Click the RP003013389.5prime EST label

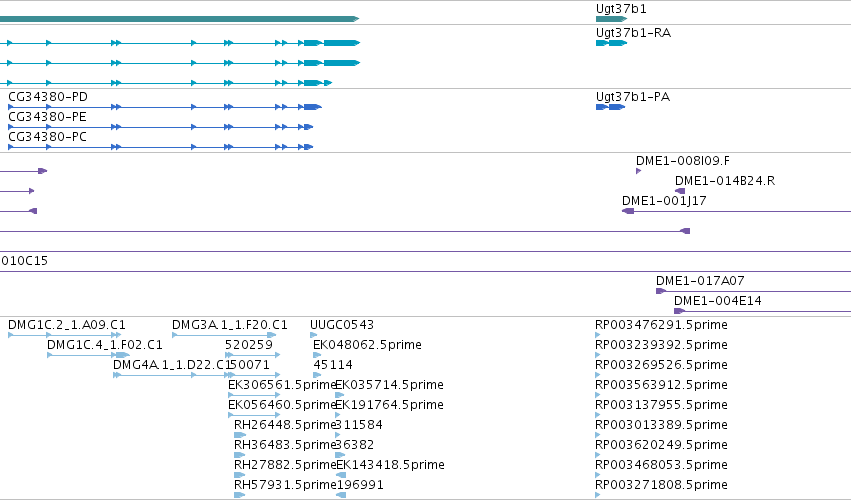pos(661,425)
